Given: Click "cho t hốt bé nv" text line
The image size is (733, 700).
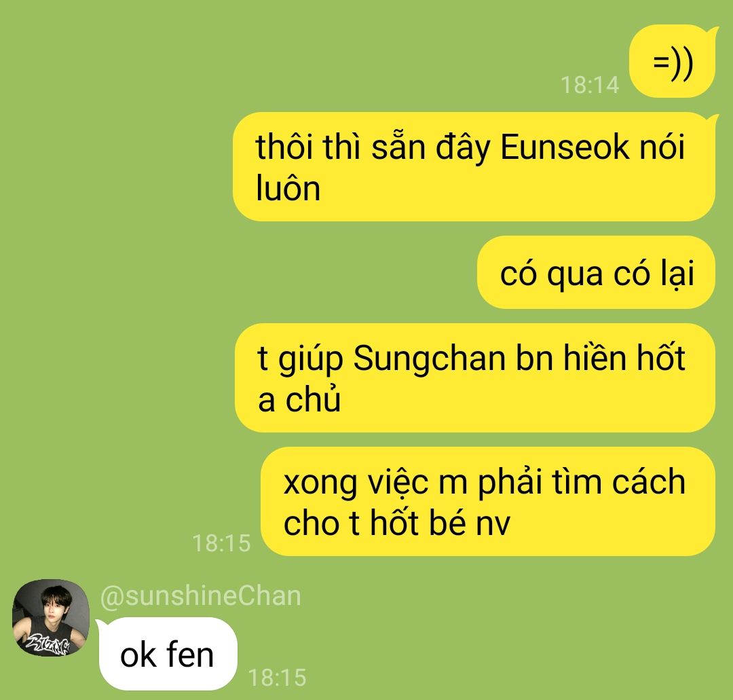Looking at the screenshot, I should coord(397,523).
